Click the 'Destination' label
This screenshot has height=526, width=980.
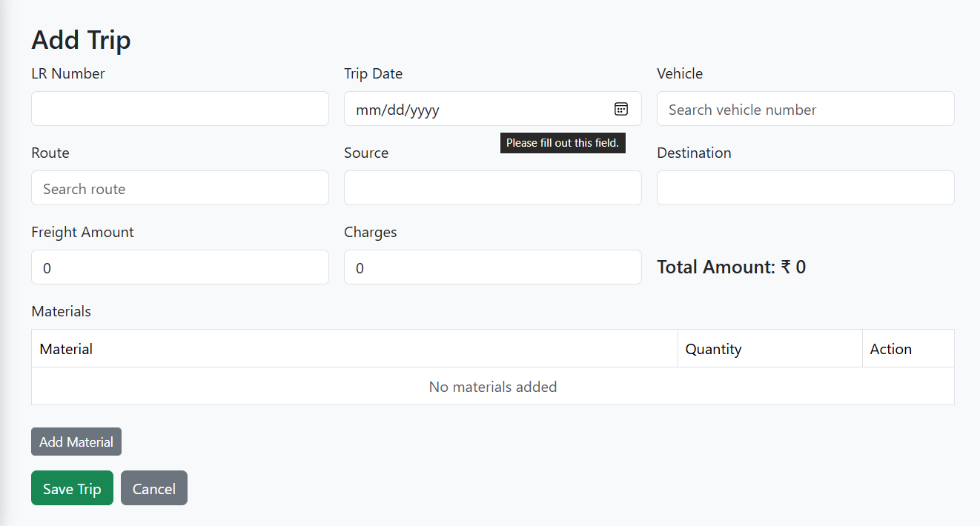click(x=694, y=153)
